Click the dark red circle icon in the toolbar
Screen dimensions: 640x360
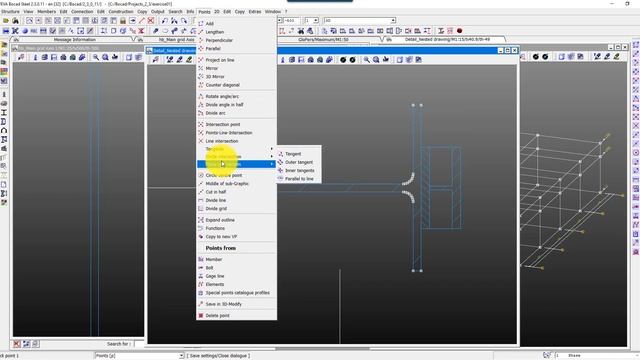[x=460, y=31]
